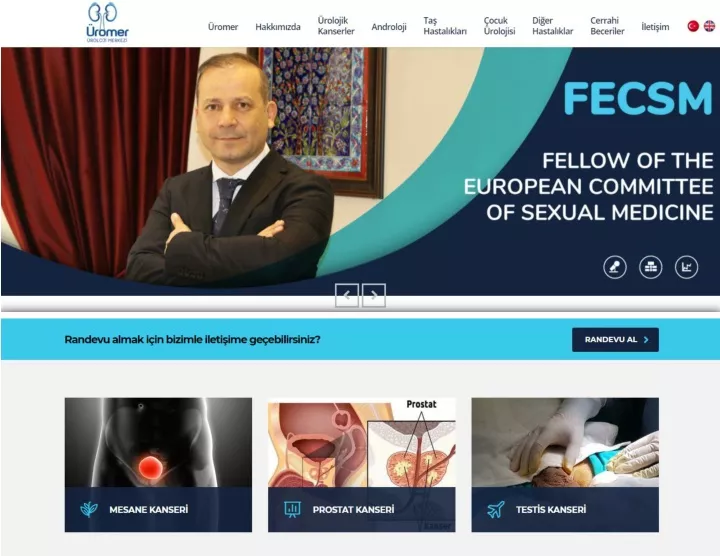Switch language via UK flag icon

click(x=709, y=26)
